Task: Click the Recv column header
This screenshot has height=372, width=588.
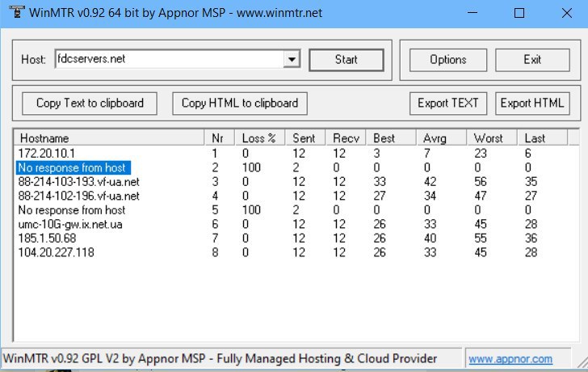Action: [x=346, y=138]
